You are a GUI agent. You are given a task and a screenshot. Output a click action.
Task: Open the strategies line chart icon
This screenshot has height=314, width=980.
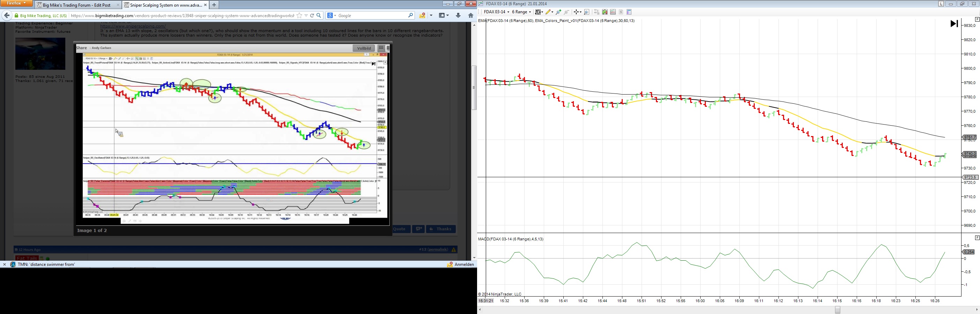tap(613, 12)
